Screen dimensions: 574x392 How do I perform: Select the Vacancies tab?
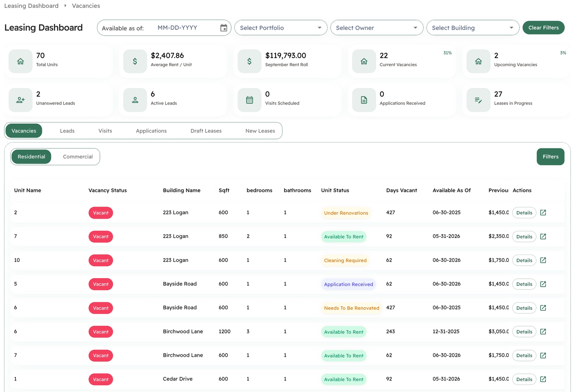coord(24,131)
